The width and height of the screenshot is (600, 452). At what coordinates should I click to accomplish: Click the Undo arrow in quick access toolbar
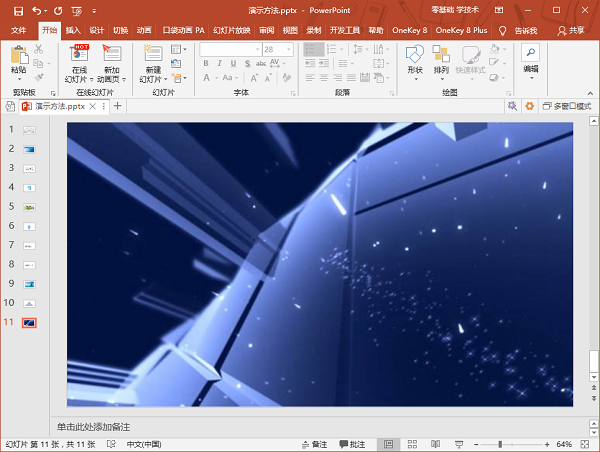36,11
